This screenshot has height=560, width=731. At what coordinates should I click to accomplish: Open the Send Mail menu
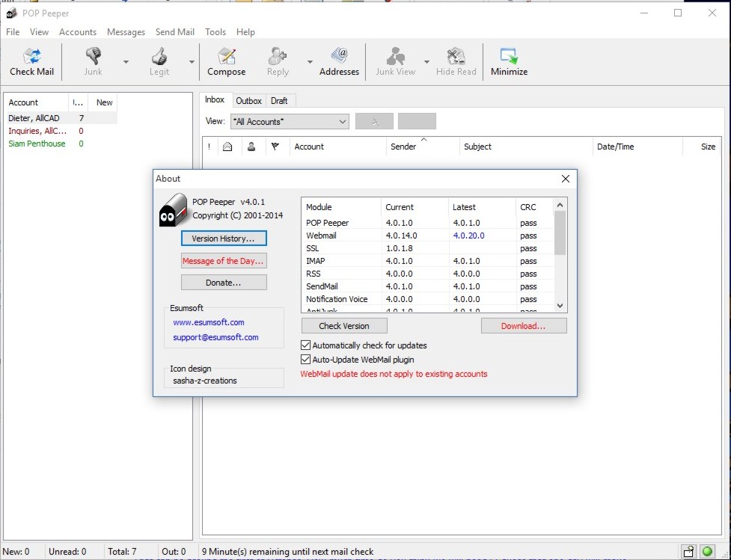(175, 31)
